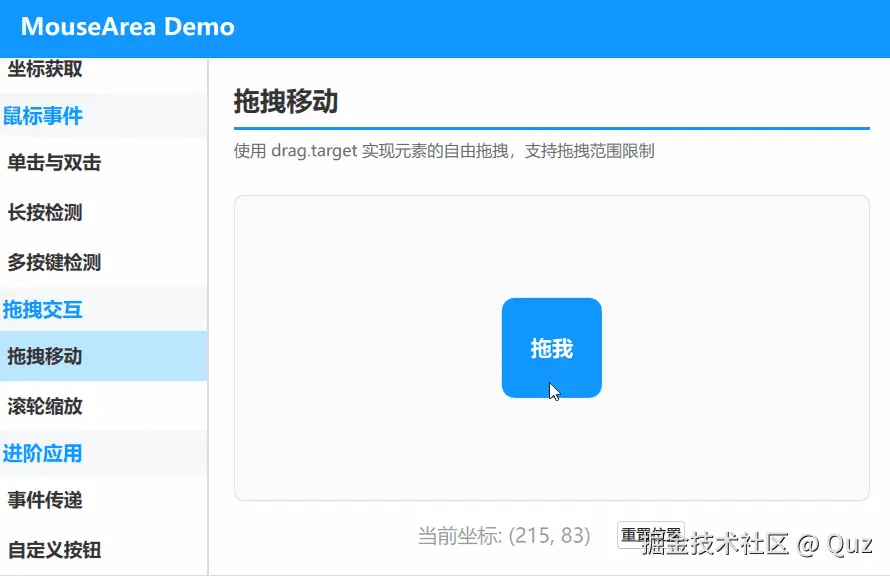
Task: Open 自定义按钮 from the sidebar
Action: coord(103,550)
